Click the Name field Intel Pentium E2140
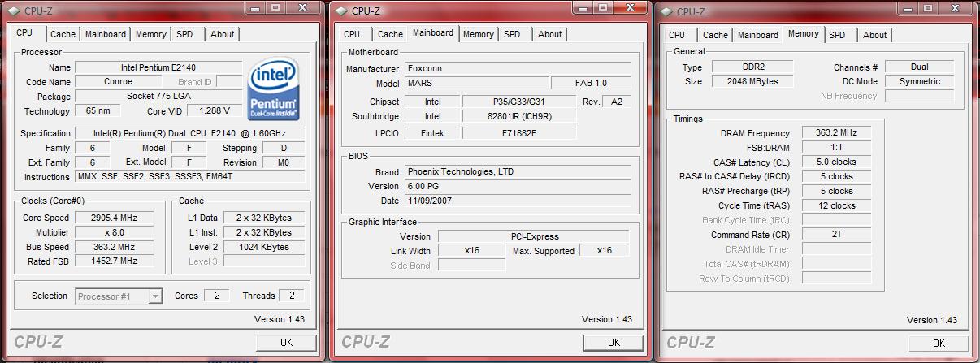Screen dimensions: 980x363 (x=158, y=67)
